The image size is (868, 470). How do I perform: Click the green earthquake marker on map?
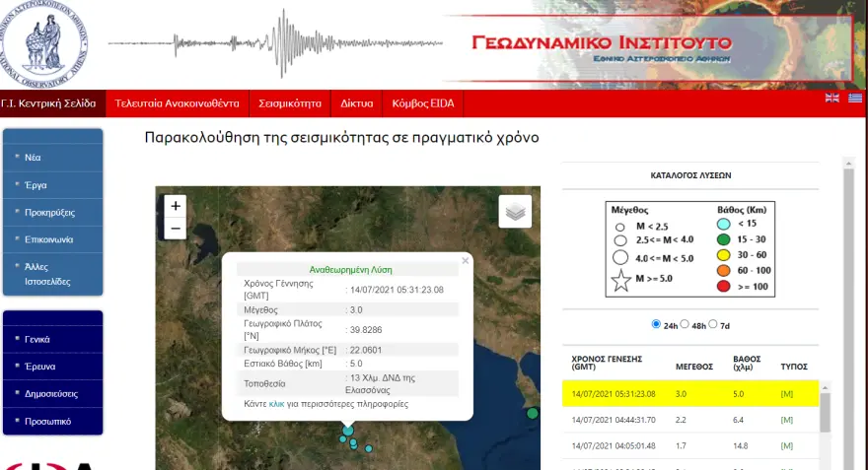(x=533, y=413)
